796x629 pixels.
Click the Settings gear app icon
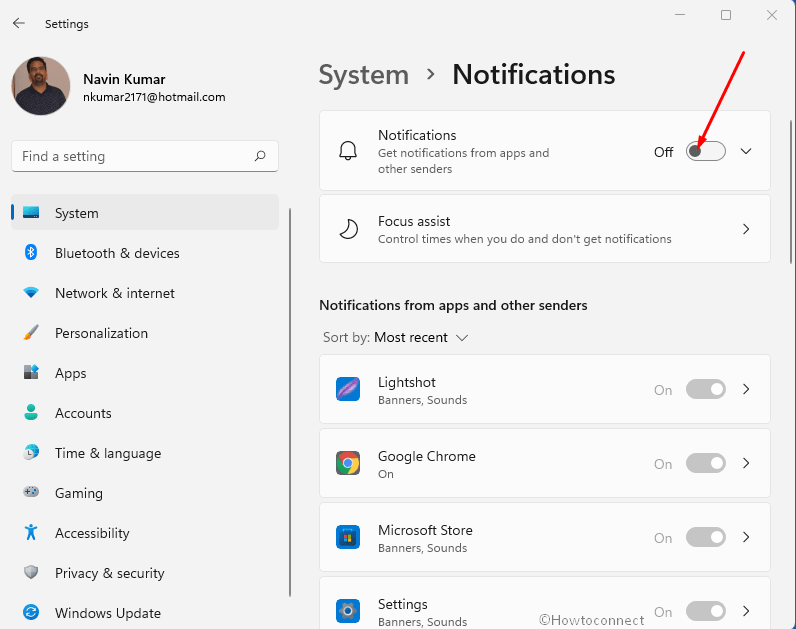(348, 611)
